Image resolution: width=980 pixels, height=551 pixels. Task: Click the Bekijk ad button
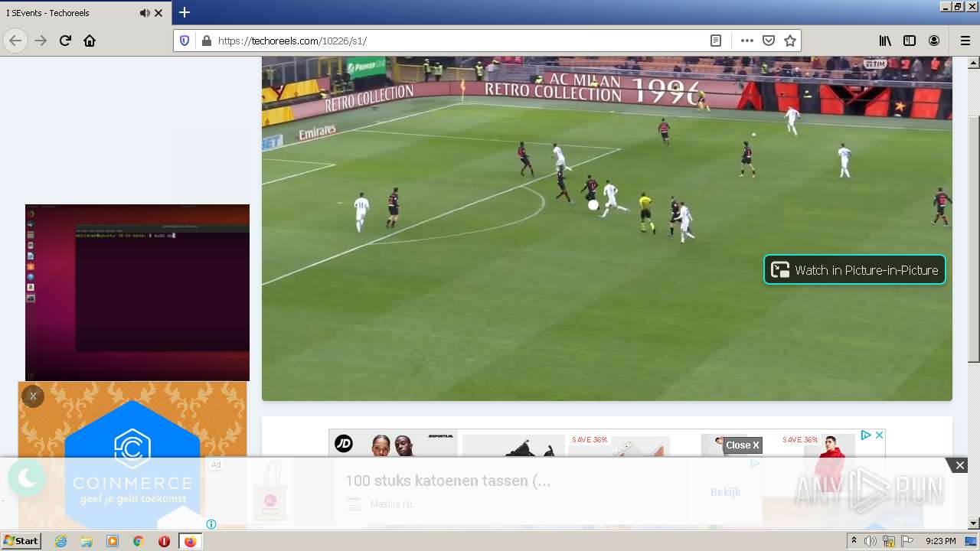click(725, 491)
